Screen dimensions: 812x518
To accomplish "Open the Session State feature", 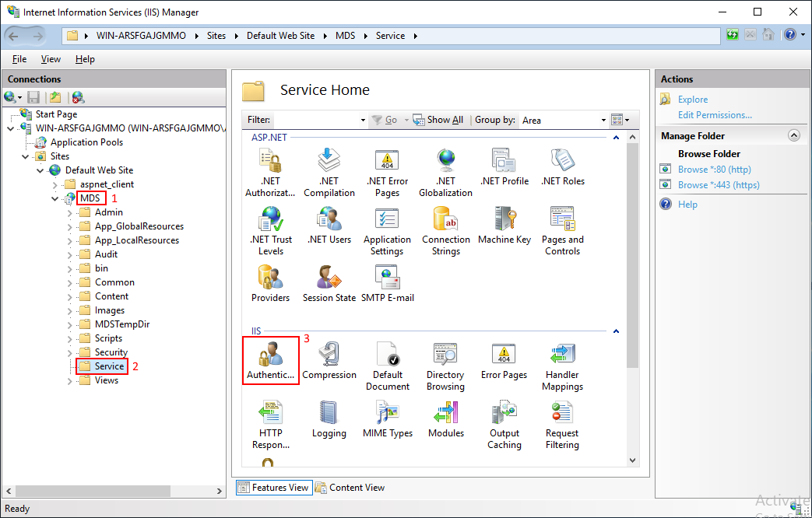I will click(x=329, y=284).
